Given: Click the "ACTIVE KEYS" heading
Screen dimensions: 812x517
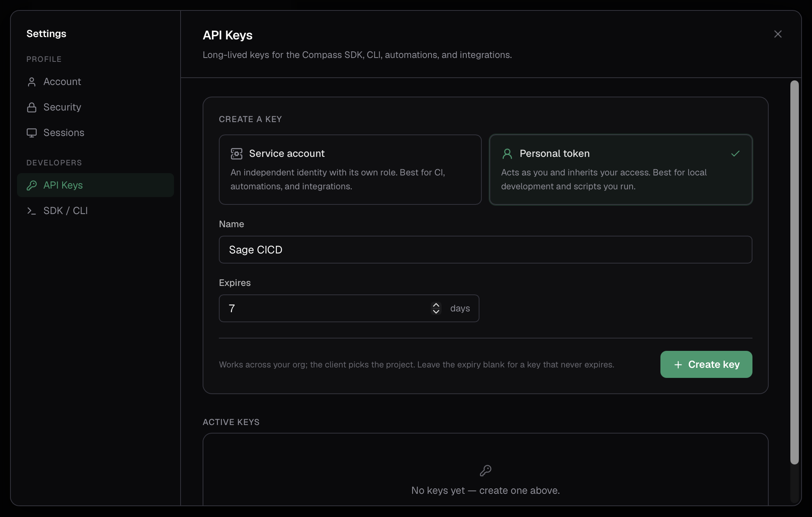Looking at the screenshot, I should (x=231, y=422).
